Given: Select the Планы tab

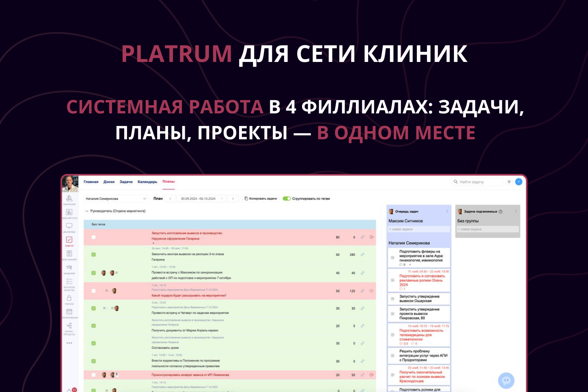Looking at the screenshot, I should pyautogui.click(x=168, y=182).
